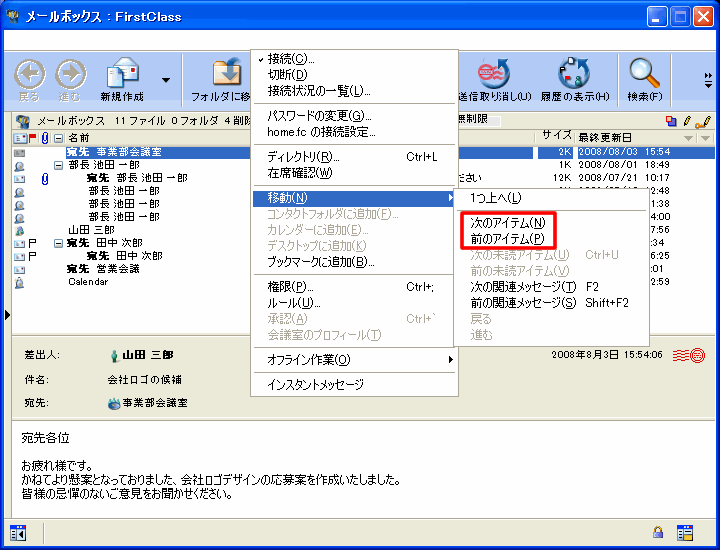Click the 履歴の表示 history icon

point(573,73)
